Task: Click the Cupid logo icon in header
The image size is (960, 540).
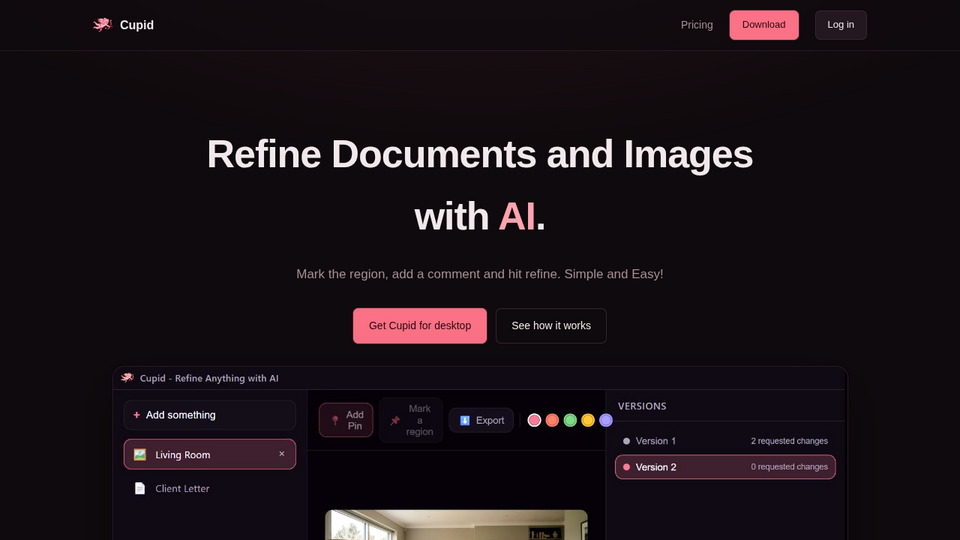Action: pos(102,24)
